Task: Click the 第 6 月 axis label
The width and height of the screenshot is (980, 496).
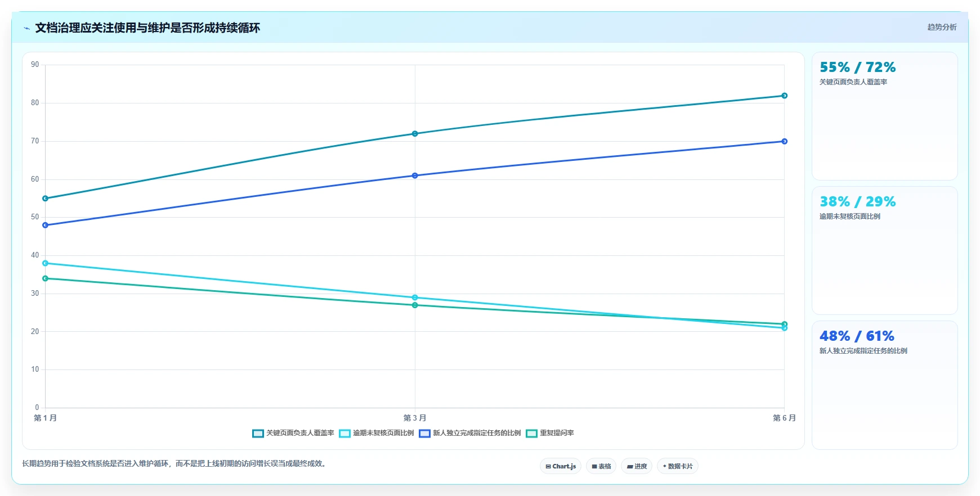Action: 784,418
